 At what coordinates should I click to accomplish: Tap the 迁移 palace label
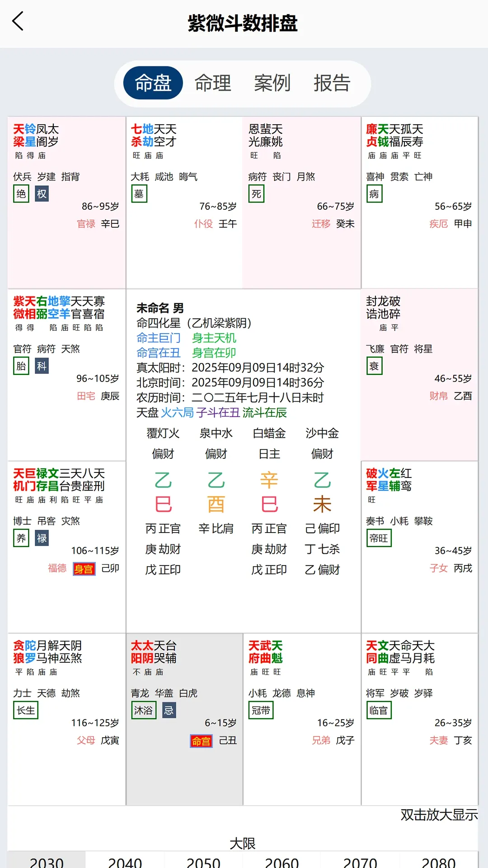(321, 224)
